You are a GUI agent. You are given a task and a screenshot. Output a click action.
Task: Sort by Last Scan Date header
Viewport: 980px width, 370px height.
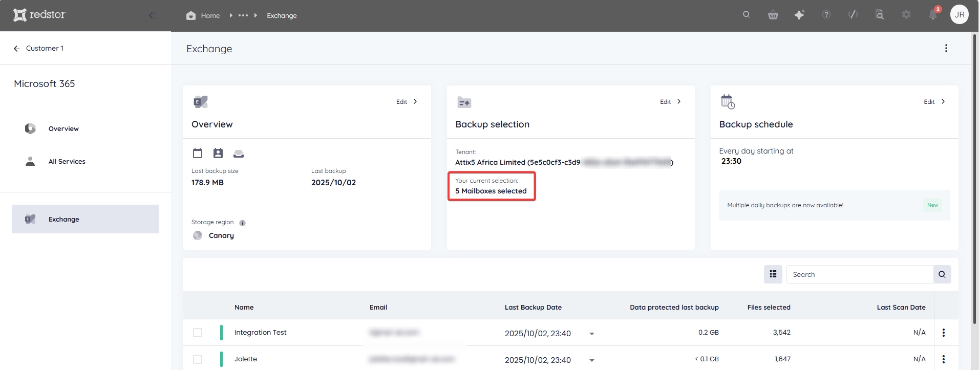click(901, 308)
